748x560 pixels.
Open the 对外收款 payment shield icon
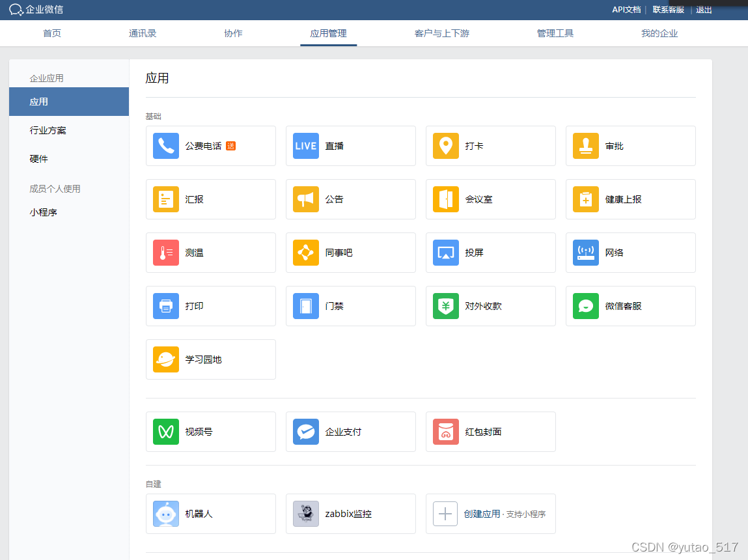[446, 306]
